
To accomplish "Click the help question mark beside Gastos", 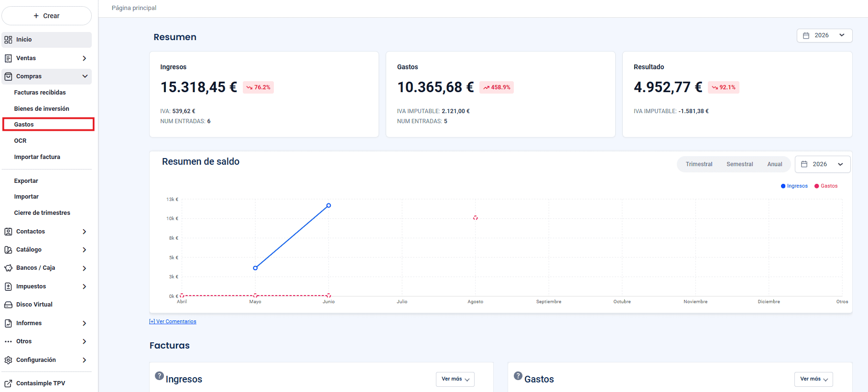I will (x=518, y=376).
